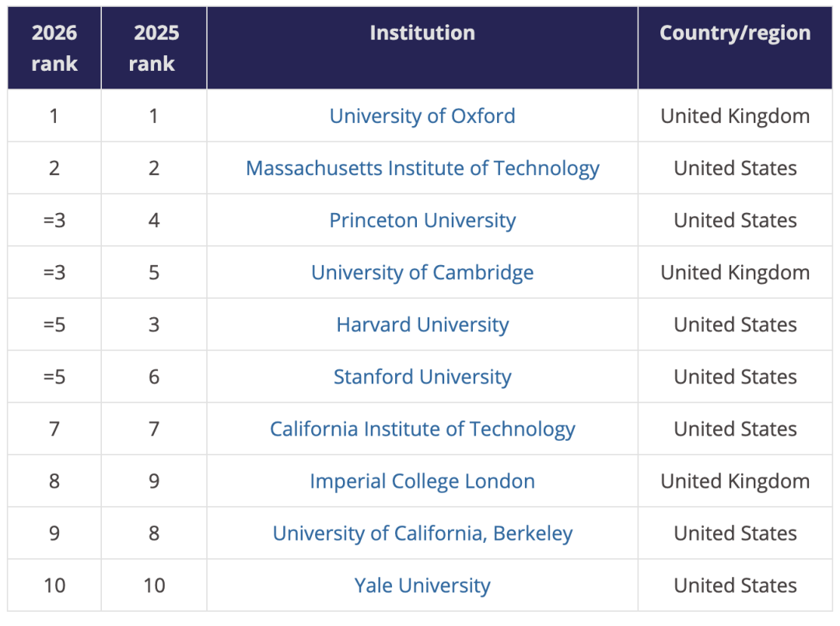Click the 2025 rank cell for Cambridge
Viewport: 840px width, 626px height.
tap(154, 272)
